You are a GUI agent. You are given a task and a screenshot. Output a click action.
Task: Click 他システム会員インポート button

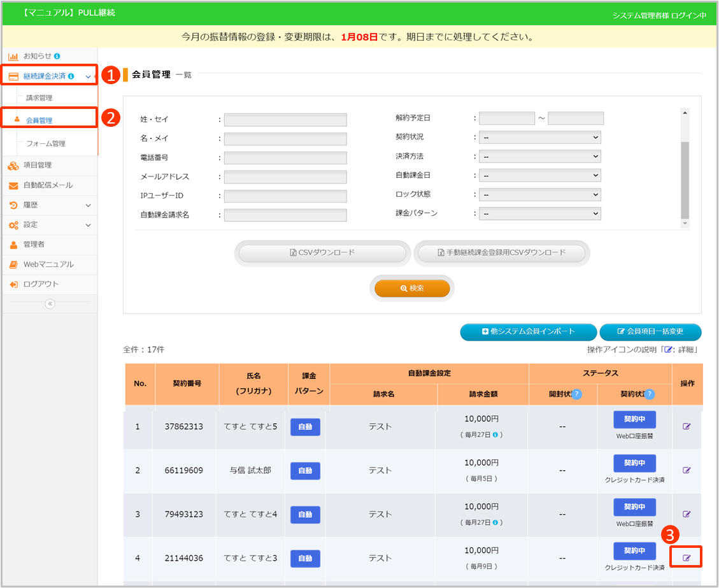click(528, 332)
